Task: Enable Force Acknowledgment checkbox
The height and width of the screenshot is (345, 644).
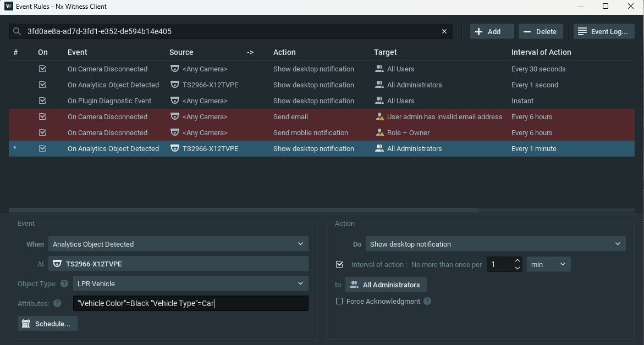Action: tap(339, 301)
